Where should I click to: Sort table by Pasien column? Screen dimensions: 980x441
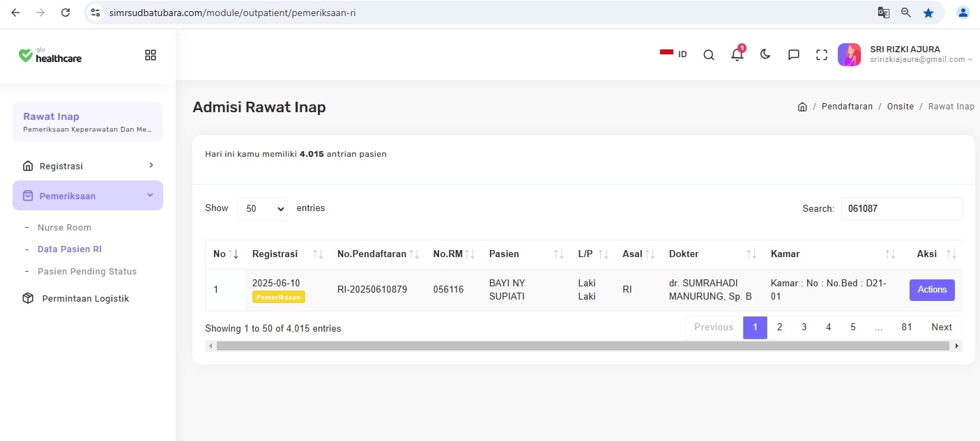coord(526,254)
